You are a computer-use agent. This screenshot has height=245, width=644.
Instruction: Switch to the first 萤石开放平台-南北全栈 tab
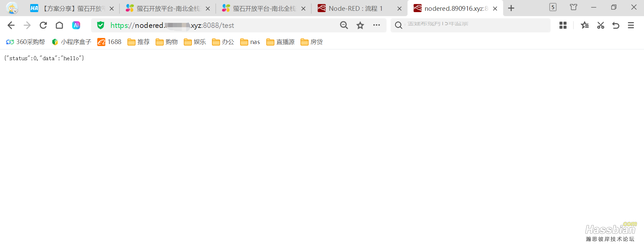168,8
